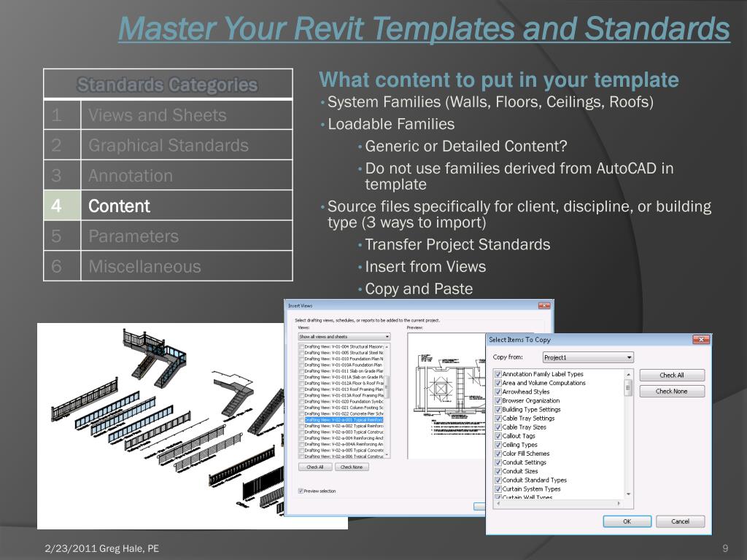Click 'Generic or Detailed Content?' bullet text
Screen dimensions: 747x560
tap(466, 146)
